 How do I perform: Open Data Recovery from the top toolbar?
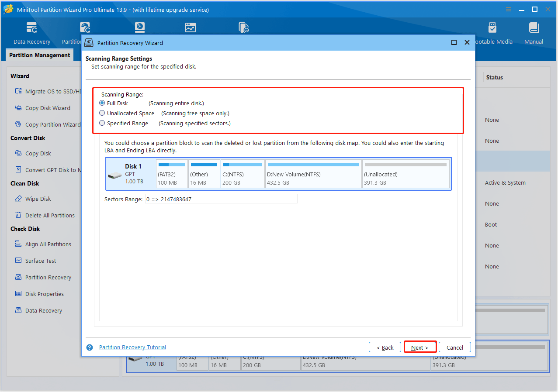[x=32, y=34]
